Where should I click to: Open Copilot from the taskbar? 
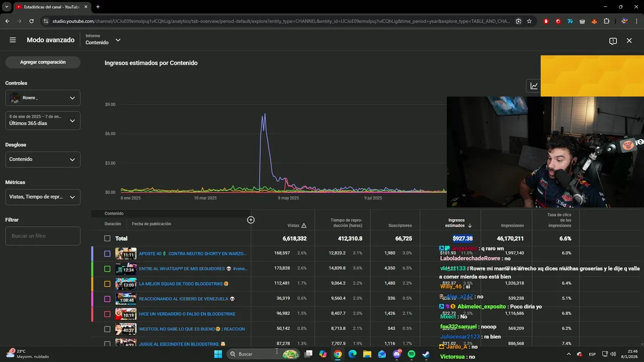[x=323, y=354]
